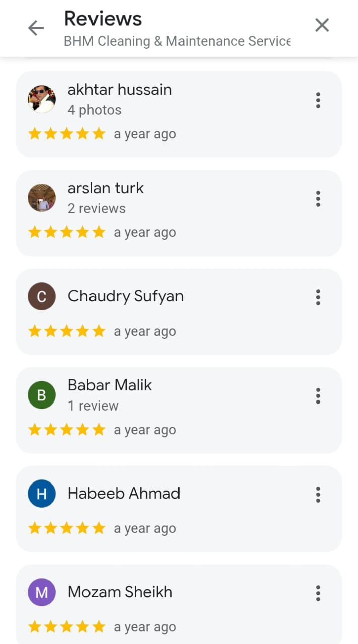Open Chaudry Sufyan's review options menu

point(318,297)
